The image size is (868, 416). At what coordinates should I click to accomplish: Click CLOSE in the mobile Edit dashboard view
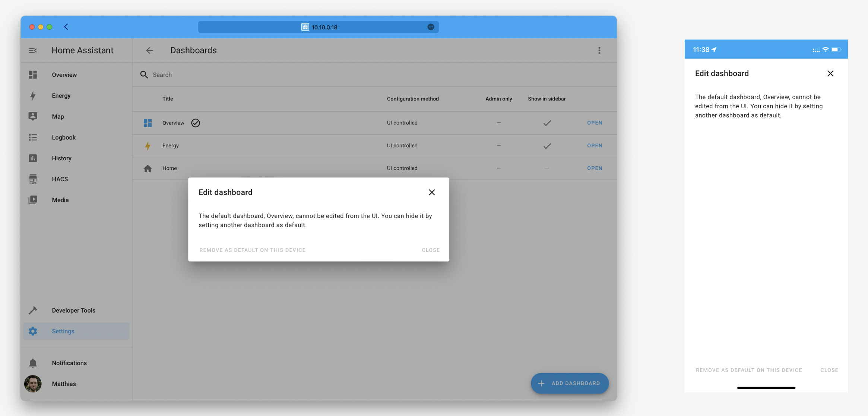(829, 370)
